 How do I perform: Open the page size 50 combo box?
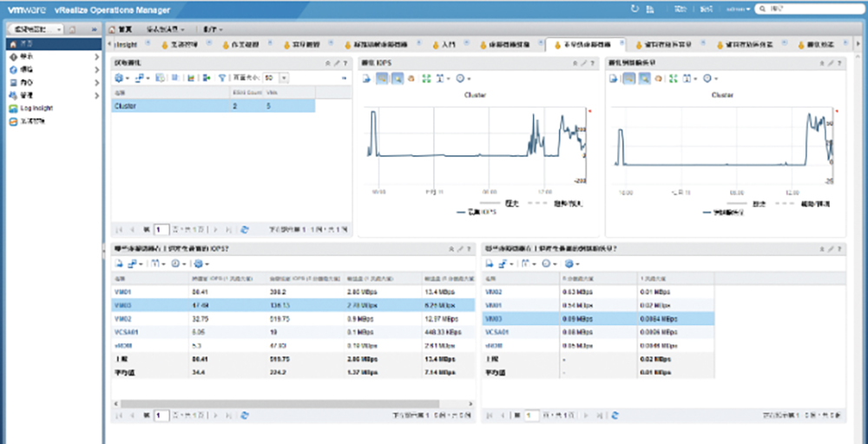point(276,79)
